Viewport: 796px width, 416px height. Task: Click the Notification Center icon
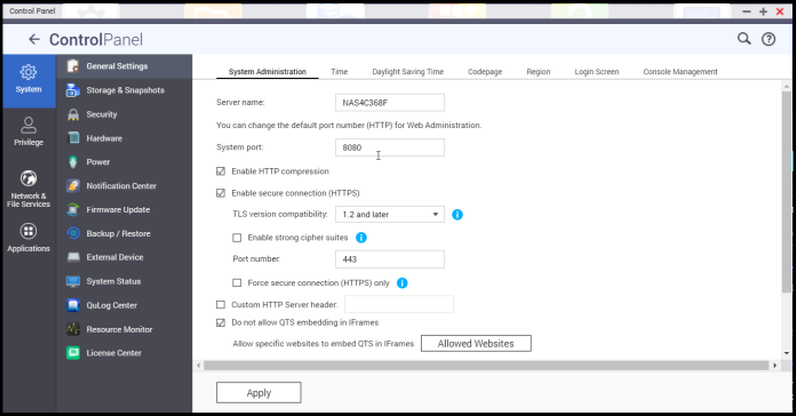point(73,186)
